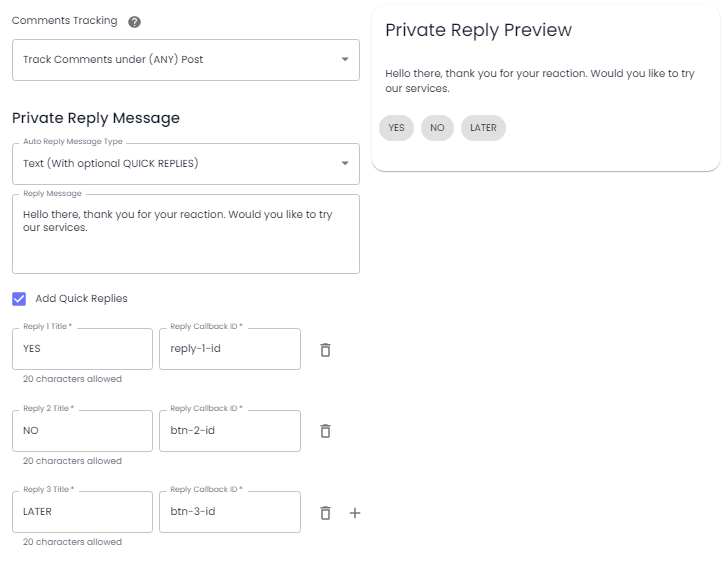Click the YES quick reply preview chip
This screenshot has width=728, height=562.
[x=396, y=128]
